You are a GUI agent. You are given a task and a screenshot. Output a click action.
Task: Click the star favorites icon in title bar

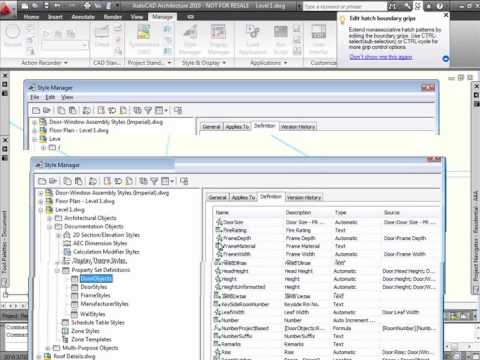pos(429,6)
